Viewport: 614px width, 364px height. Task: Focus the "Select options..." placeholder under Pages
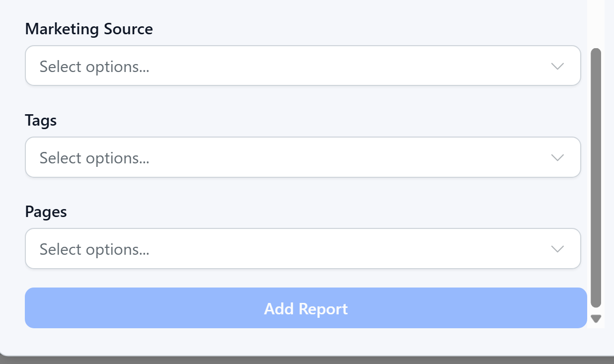click(x=94, y=249)
